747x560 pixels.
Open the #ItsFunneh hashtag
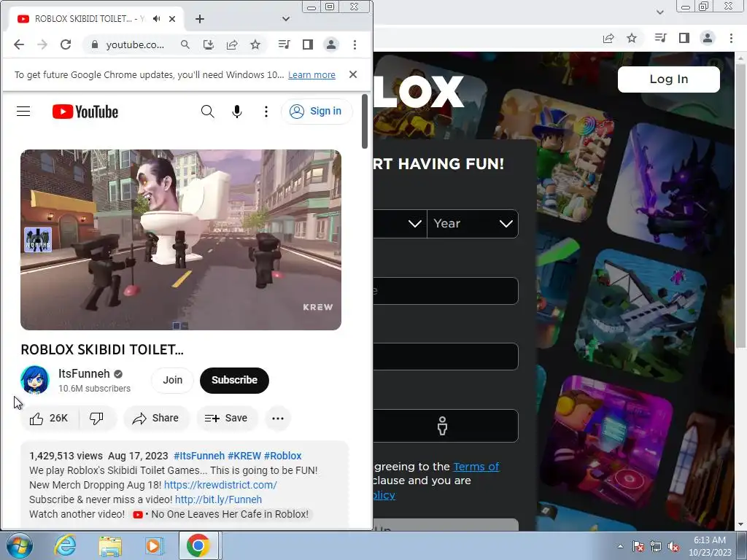(x=199, y=456)
